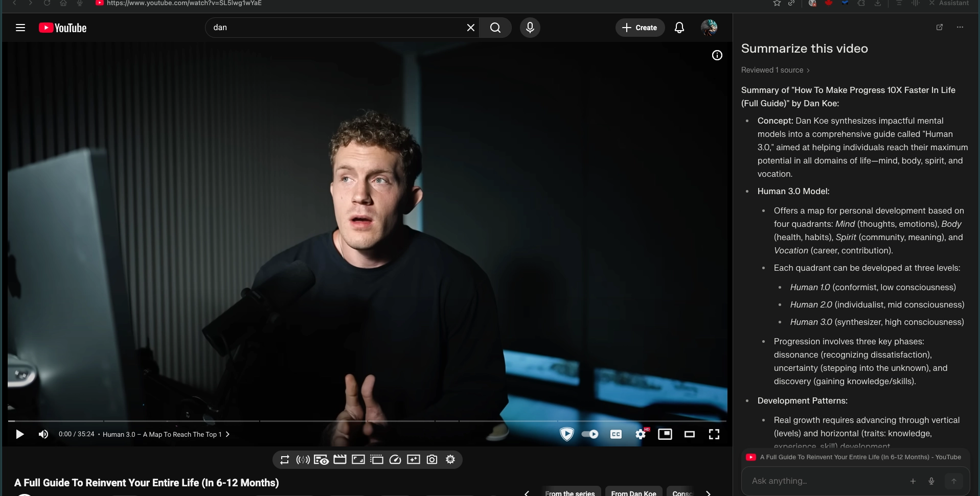Click video title 'A Full Guide To Reinvent'
980x496 pixels.
[147, 483]
